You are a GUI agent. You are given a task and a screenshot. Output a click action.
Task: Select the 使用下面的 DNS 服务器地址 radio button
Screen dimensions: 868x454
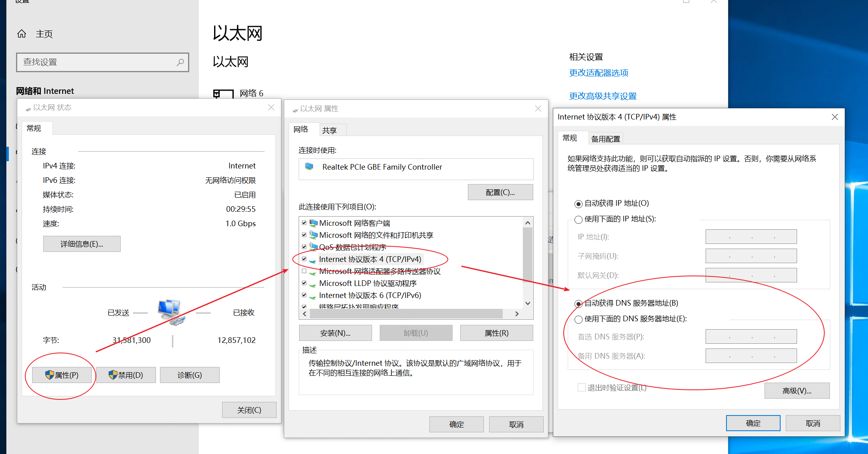[x=579, y=319]
